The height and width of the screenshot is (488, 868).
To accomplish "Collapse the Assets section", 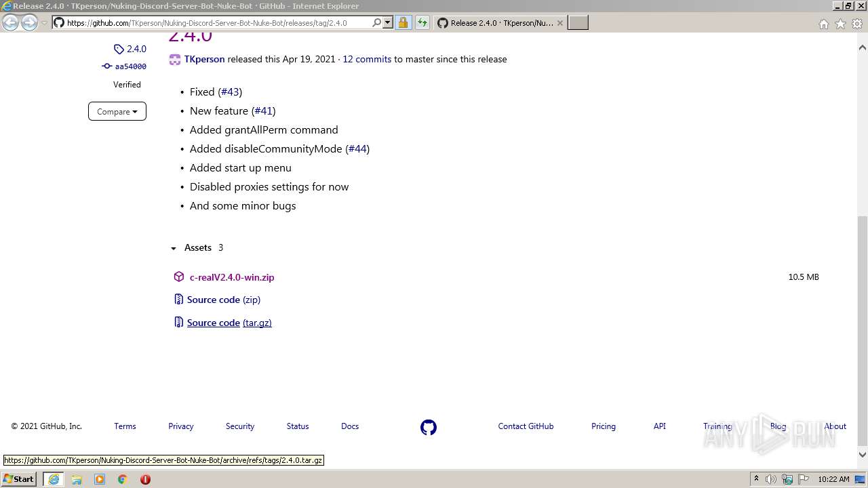I will coord(197,247).
